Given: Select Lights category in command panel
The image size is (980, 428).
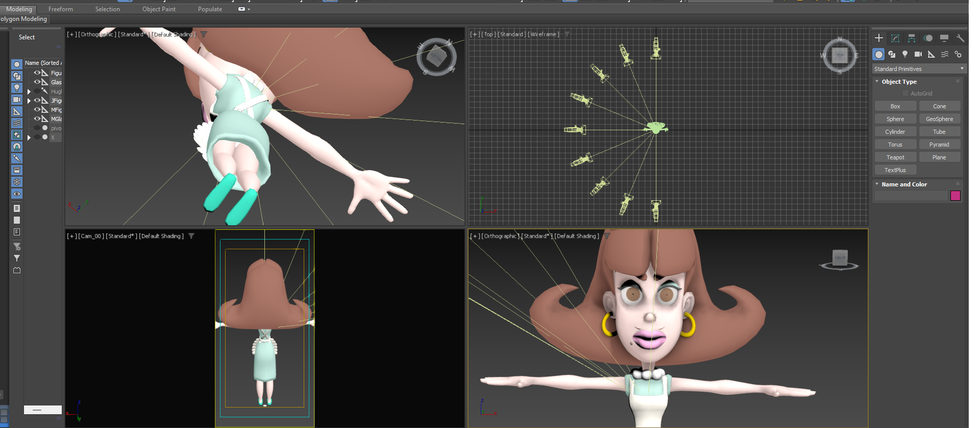Looking at the screenshot, I should [905, 54].
